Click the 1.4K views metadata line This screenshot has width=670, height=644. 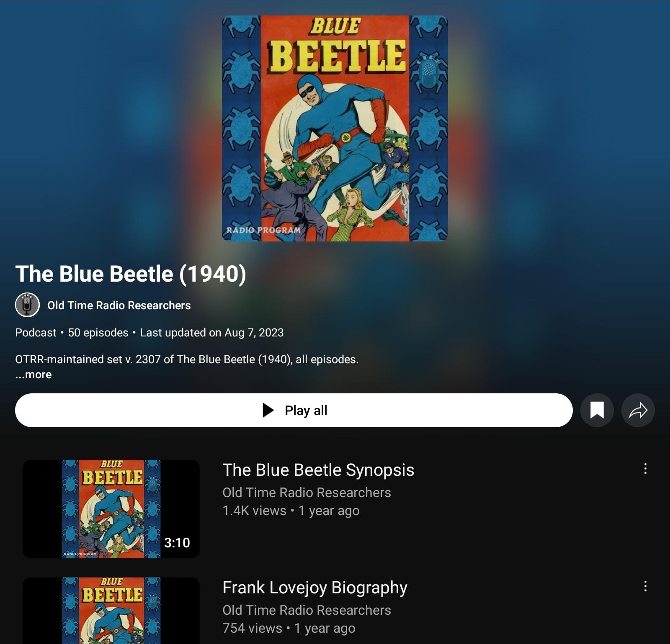291,511
